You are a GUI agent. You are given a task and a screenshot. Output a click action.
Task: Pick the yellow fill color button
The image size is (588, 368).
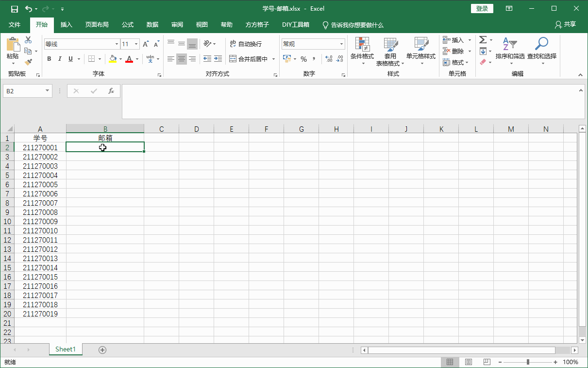click(x=113, y=59)
